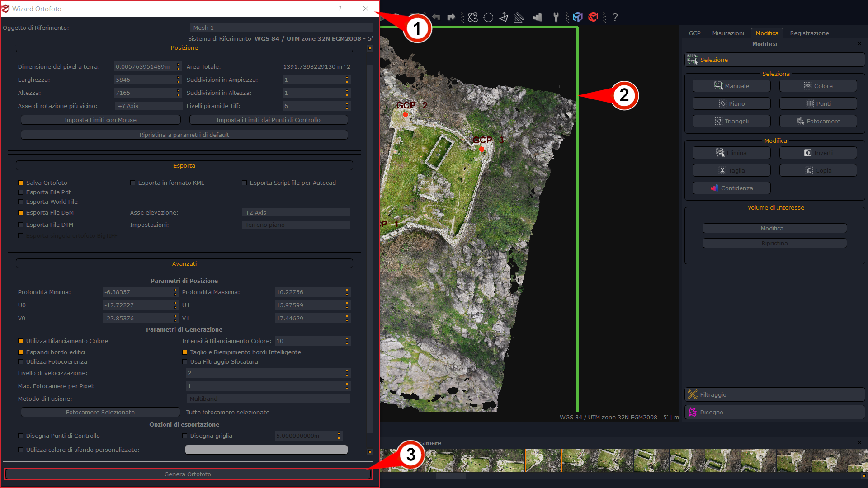Click the custom background color swatch
This screenshot has height=488, width=868.
[x=266, y=450]
